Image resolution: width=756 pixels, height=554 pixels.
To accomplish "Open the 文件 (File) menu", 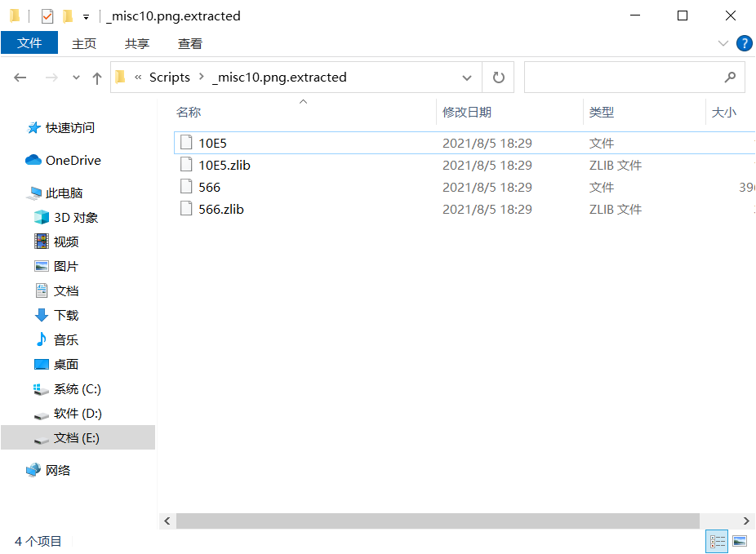I will pos(29,43).
